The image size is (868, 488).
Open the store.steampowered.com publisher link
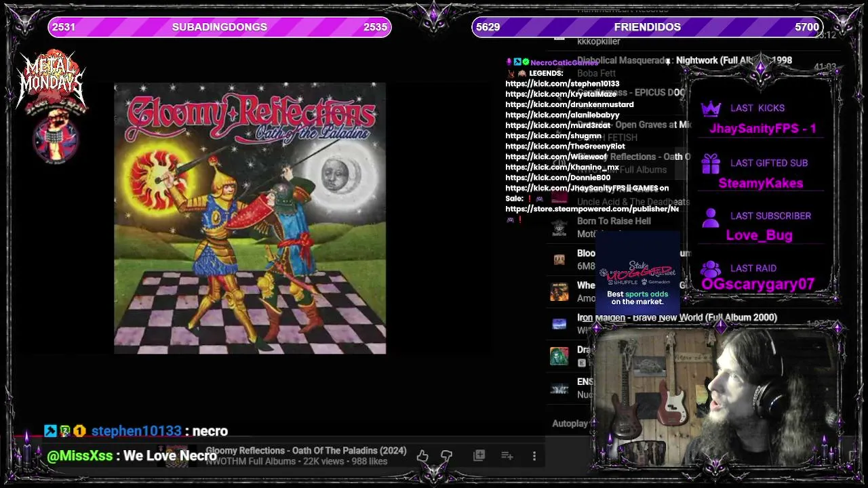coord(592,209)
